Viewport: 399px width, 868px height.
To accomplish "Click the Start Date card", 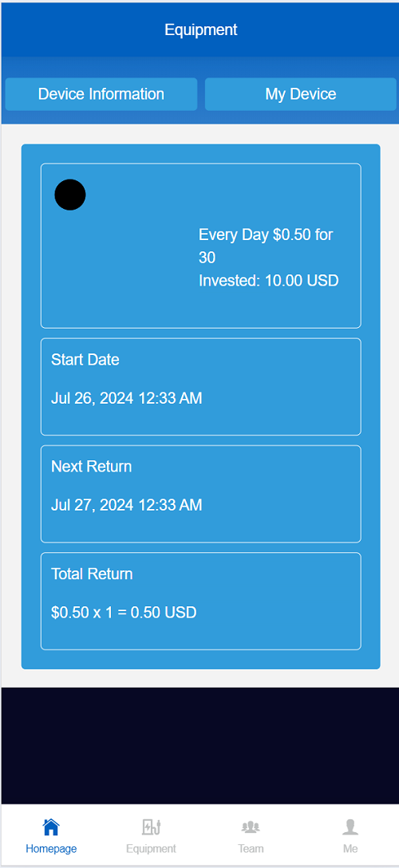I will pos(201,387).
